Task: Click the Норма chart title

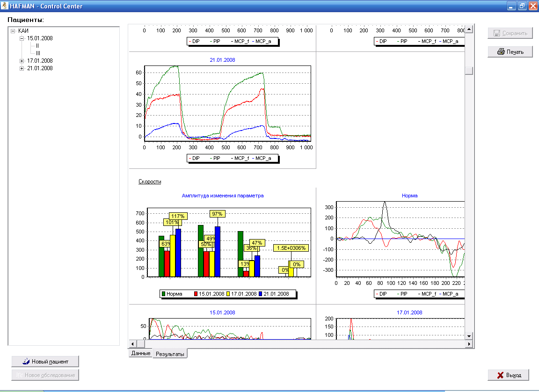Action: click(410, 196)
